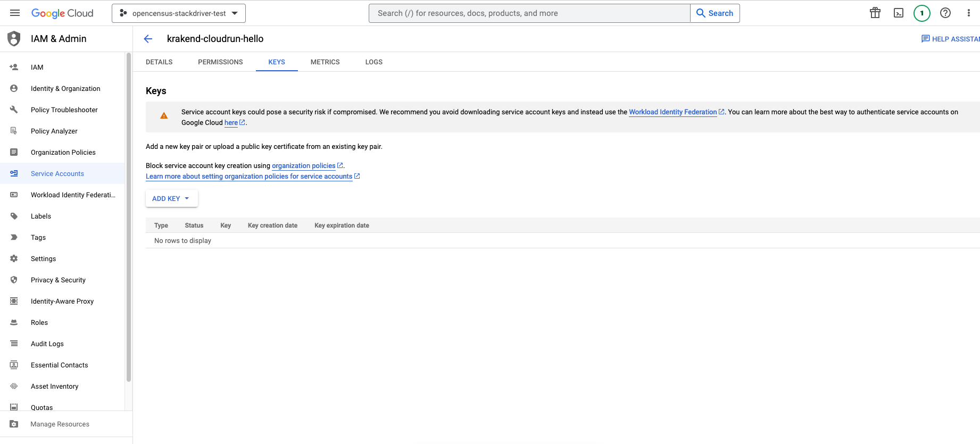Click the Type column header
The height and width of the screenshot is (444, 980).
[161, 225]
